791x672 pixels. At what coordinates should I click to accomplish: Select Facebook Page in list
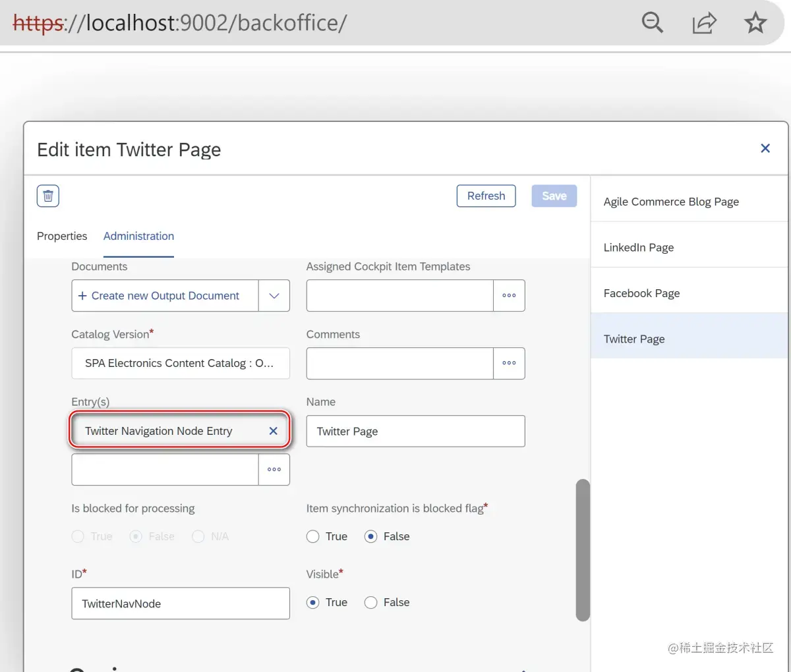coord(689,293)
